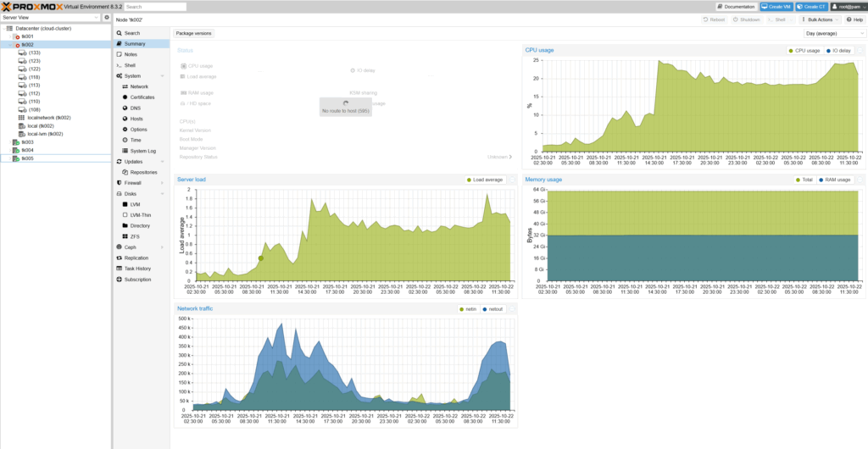Select VM 133 in the resource tree
The height and width of the screenshot is (449, 868).
coord(34,53)
